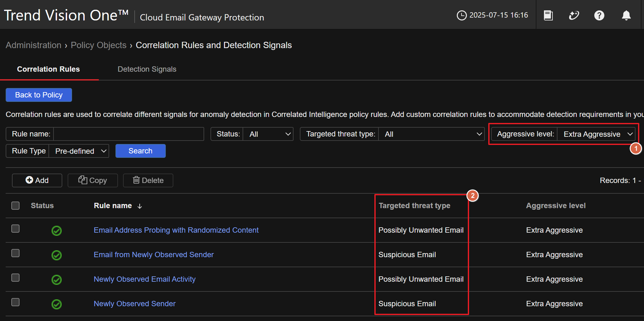Click the icon left of the help icon
Screen dimensions: 644x321
tap(574, 15)
